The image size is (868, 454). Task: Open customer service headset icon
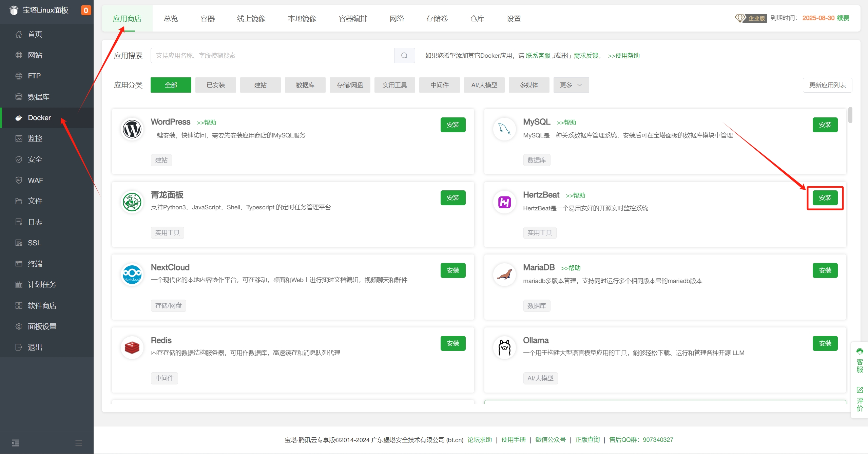tap(860, 352)
